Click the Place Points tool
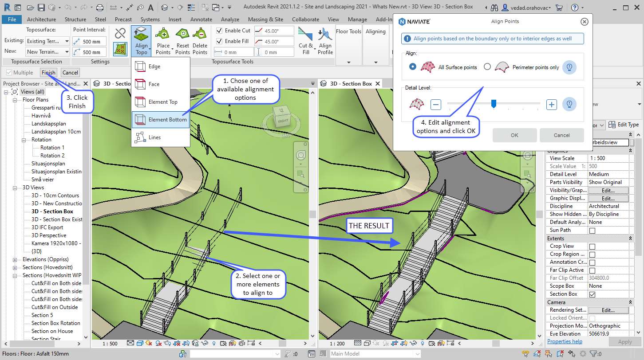This screenshot has height=360, width=644. pos(163,41)
